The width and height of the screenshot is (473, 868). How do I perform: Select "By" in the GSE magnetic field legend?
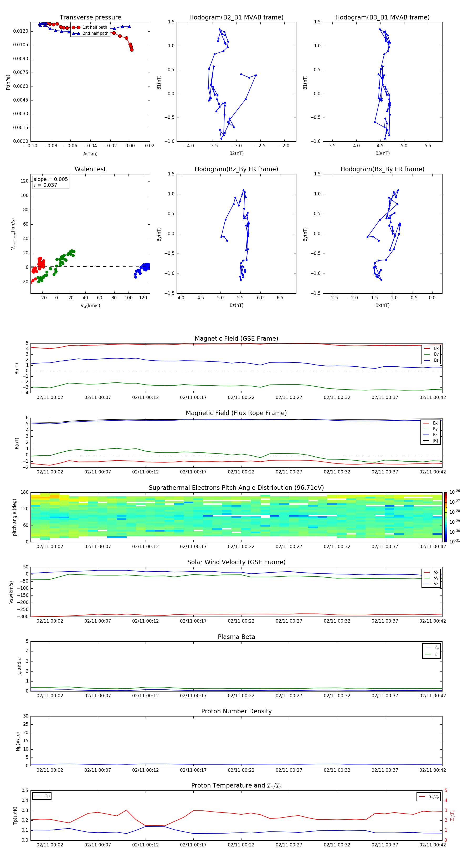coord(431,354)
